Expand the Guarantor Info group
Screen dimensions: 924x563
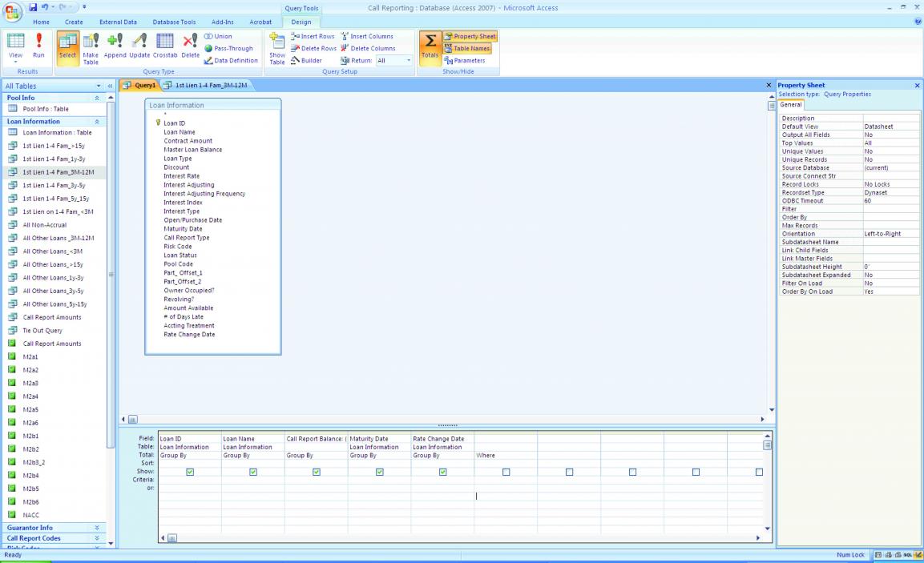(x=99, y=528)
